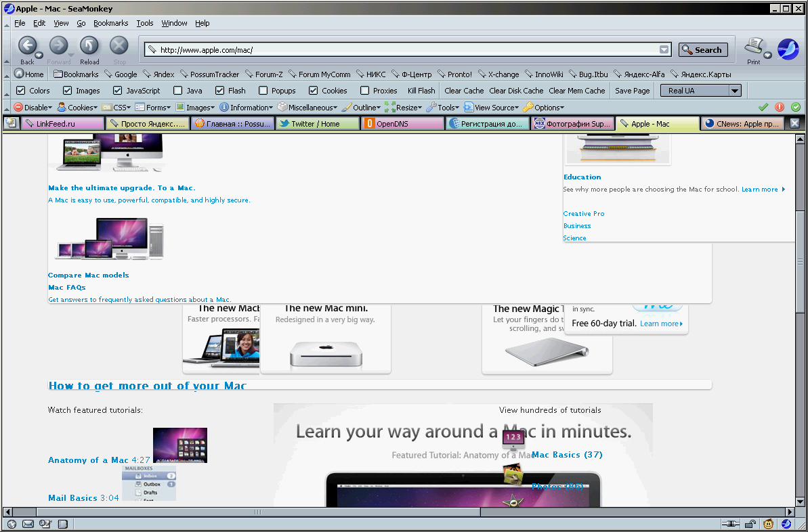The image size is (808, 532).
Task: Open Composer icon in status bar
Action: coord(45,525)
